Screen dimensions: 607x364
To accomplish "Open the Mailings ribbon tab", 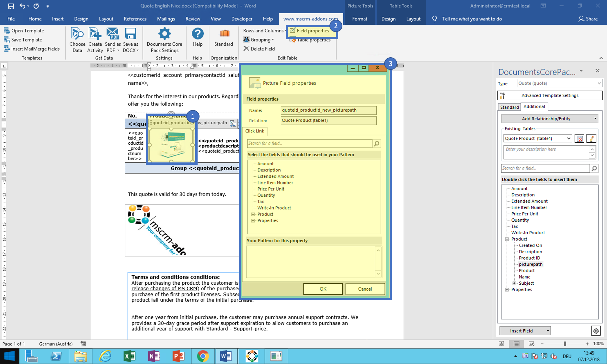I will click(166, 19).
